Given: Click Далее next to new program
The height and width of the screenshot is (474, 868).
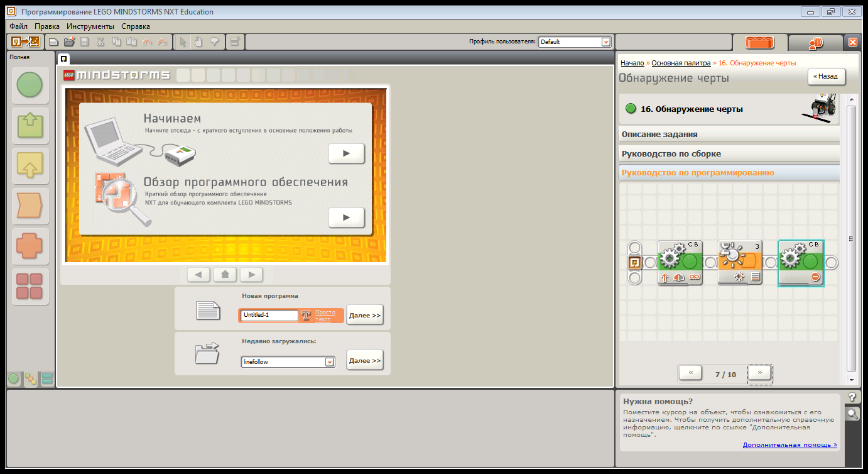Looking at the screenshot, I should click(365, 316).
